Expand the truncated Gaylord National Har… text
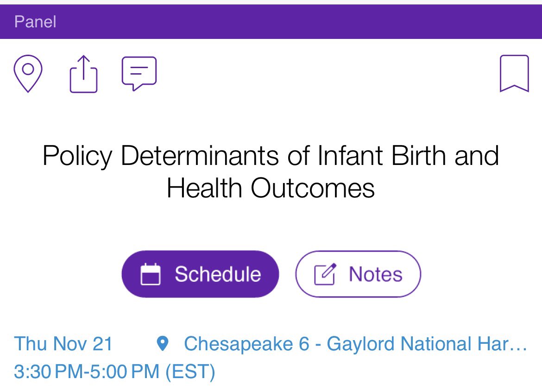Screen dimensions: 542x392 coord(427,344)
